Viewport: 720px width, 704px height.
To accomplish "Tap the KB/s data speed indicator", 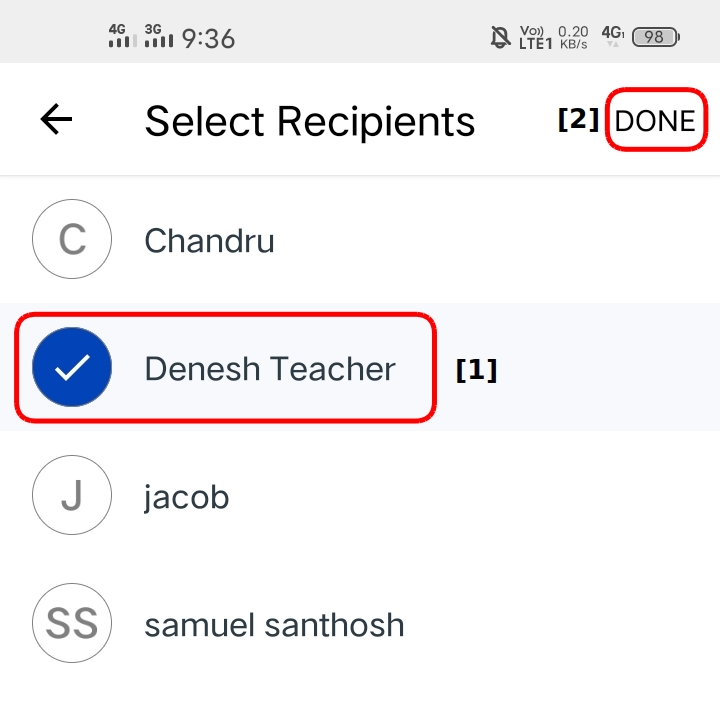I will 573,38.
